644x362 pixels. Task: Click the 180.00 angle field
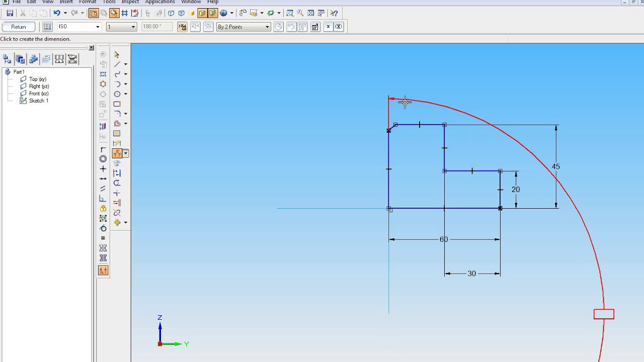pos(157,27)
